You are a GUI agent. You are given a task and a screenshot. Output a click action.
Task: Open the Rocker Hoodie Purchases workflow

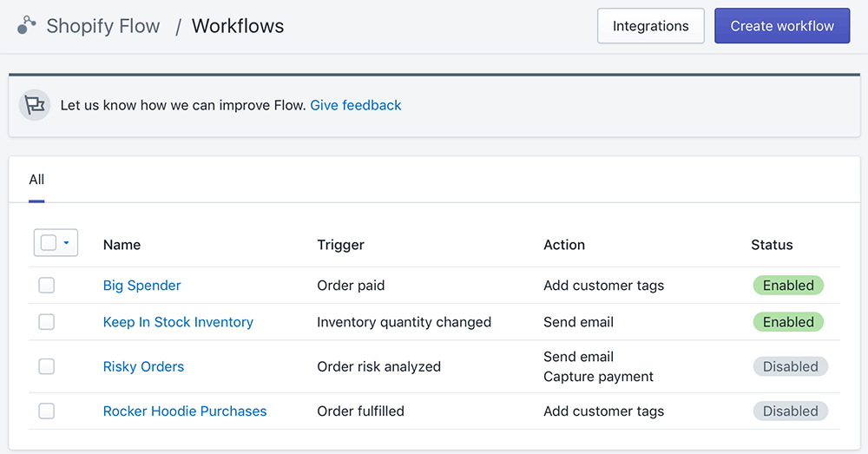pyautogui.click(x=185, y=411)
